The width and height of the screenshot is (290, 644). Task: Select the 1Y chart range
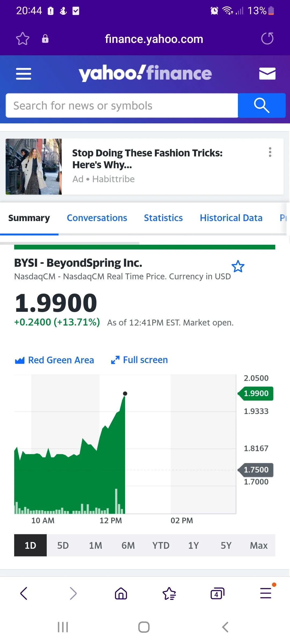tap(193, 545)
